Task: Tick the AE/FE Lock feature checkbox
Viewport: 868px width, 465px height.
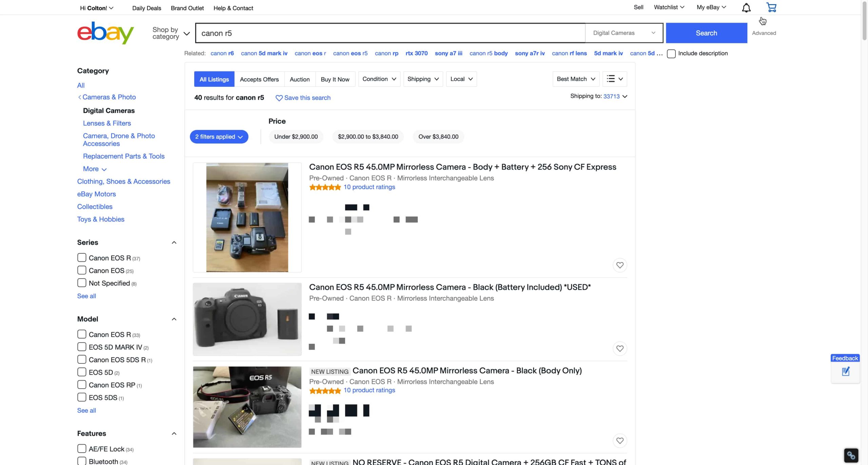Action: click(x=82, y=449)
